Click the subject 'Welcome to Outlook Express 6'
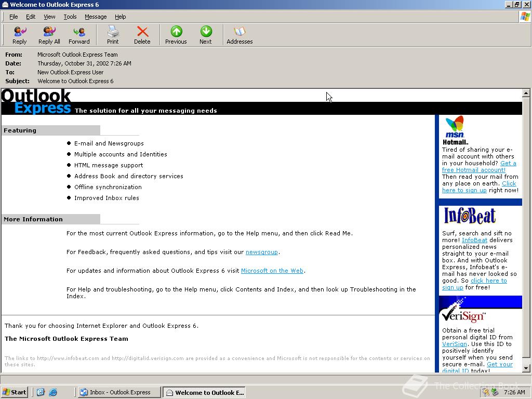This screenshot has height=399, width=532. (76, 81)
